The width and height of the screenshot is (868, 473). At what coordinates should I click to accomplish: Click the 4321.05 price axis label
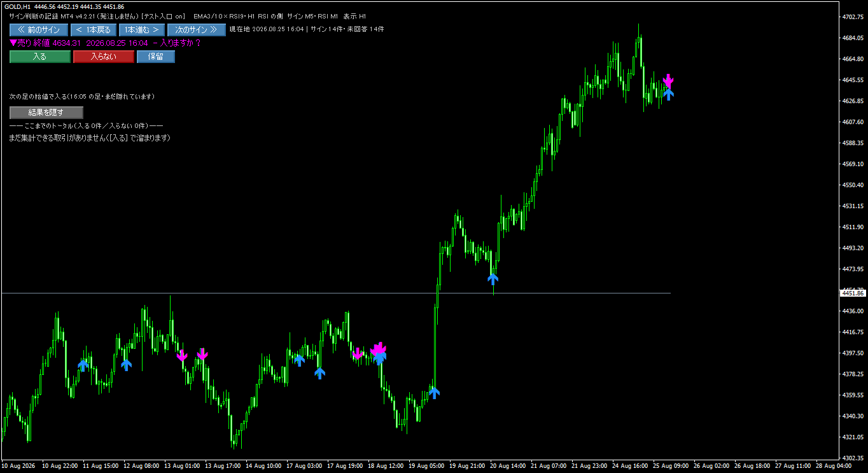pos(853,437)
